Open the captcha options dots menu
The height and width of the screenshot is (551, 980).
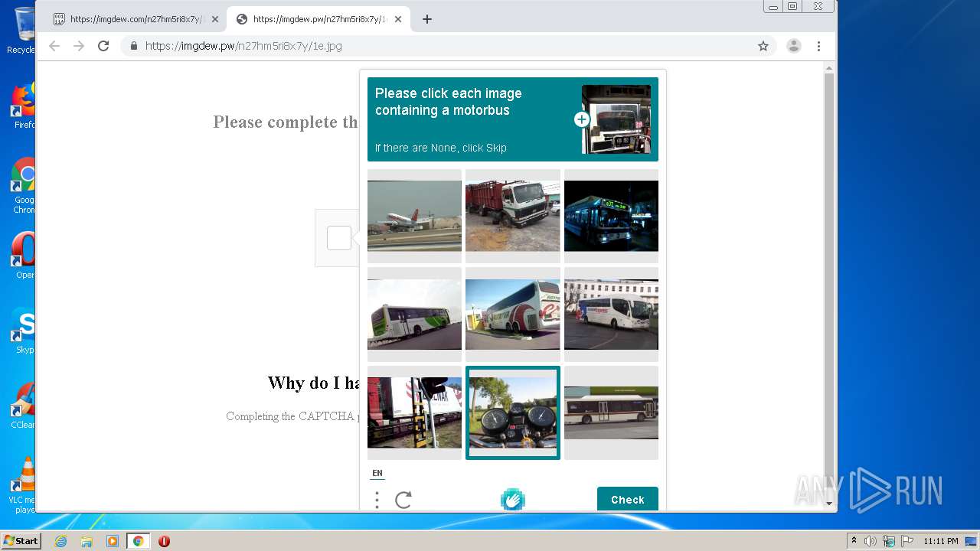(377, 500)
